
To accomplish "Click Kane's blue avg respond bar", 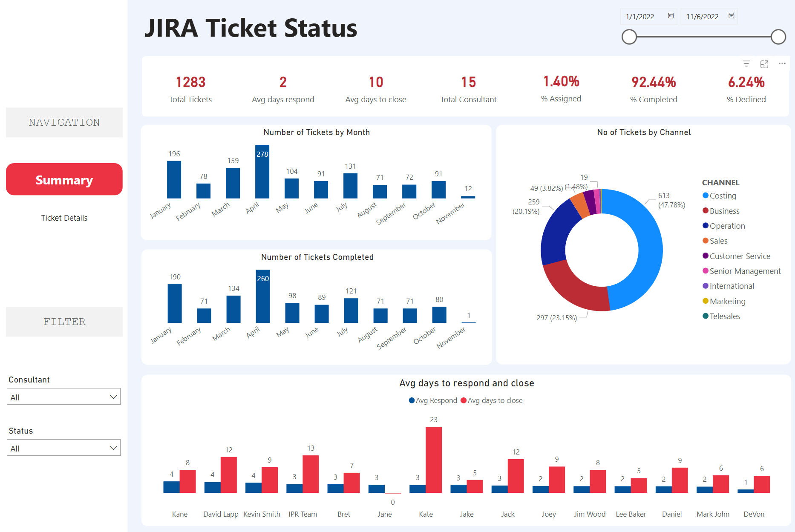I will (x=171, y=487).
